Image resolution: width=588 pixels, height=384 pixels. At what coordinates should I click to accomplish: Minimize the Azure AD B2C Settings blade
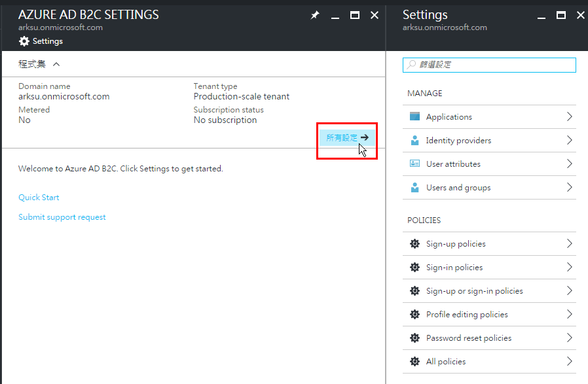click(x=335, y=18)
